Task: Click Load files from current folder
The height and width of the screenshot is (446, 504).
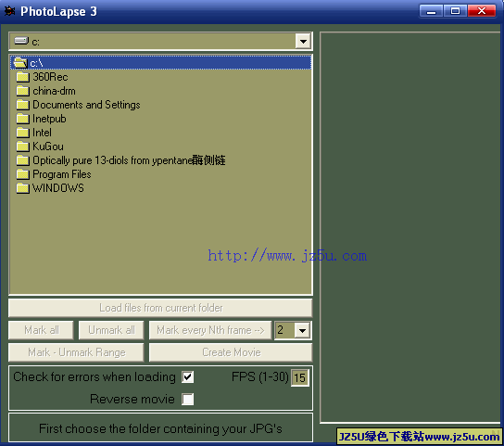Action: coord(160,308)
